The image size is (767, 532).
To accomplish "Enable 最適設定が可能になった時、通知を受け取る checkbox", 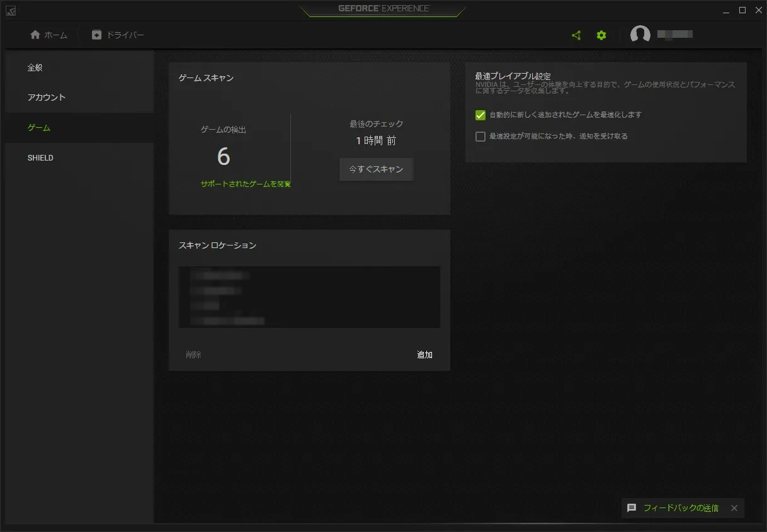I will click(x=480, y=137).
